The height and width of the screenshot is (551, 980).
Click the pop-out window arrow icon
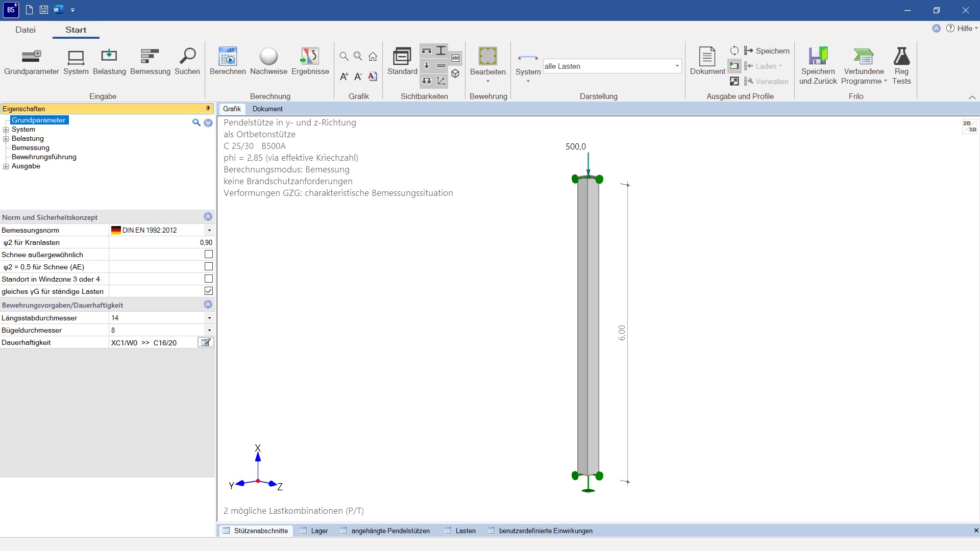click(x=734, y=81)
